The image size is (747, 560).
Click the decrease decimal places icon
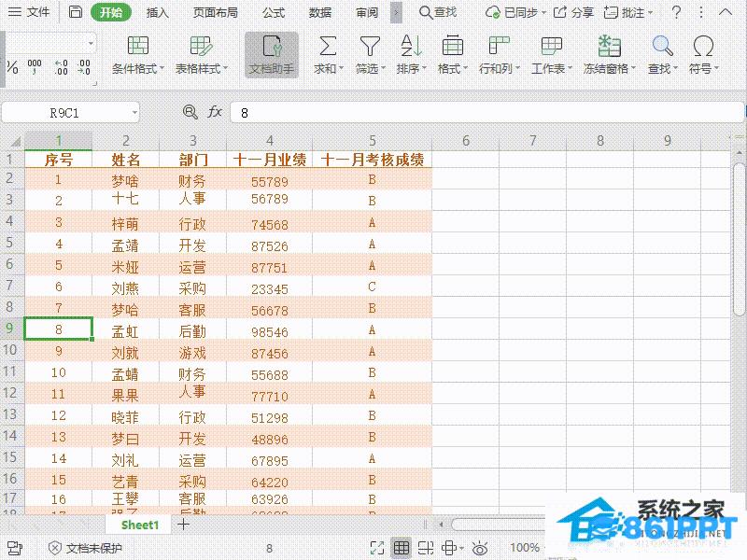click(84, 66)
